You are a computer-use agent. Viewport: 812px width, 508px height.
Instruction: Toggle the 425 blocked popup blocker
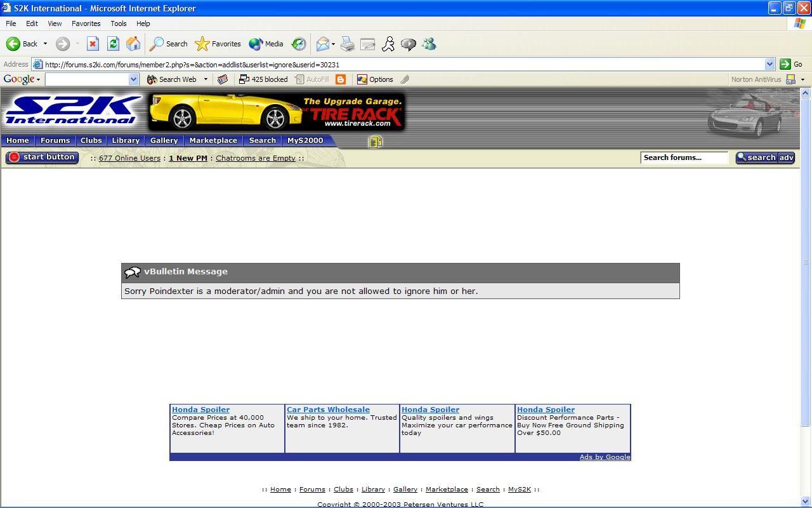click(263, 79)
